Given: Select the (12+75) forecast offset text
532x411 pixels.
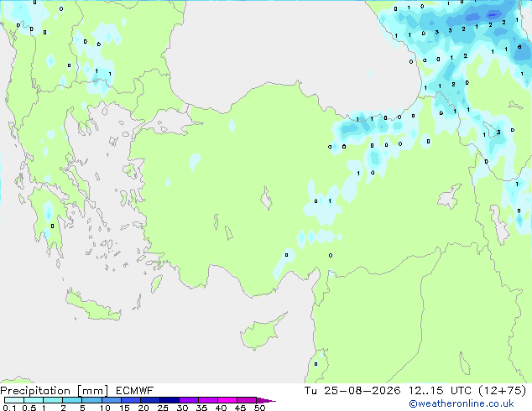Looking at the screenshot, I should point(503,391).
